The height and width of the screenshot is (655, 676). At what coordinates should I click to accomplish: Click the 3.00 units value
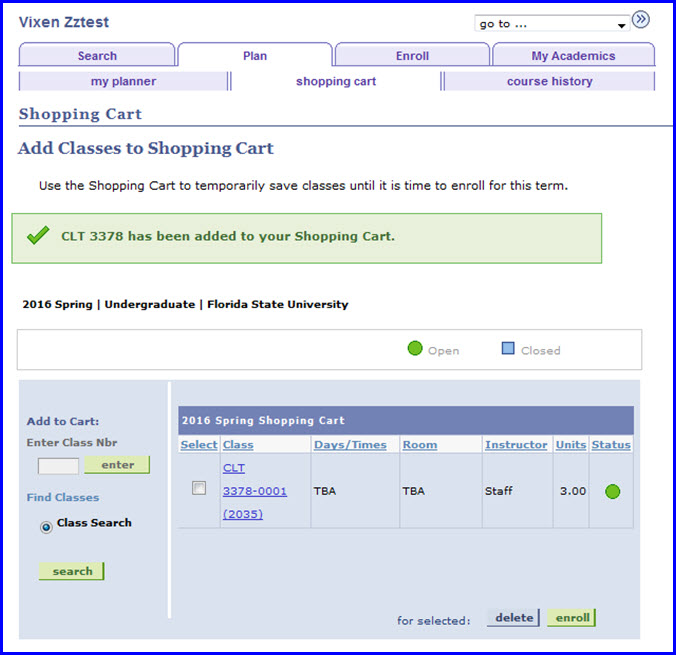point(573,491)
